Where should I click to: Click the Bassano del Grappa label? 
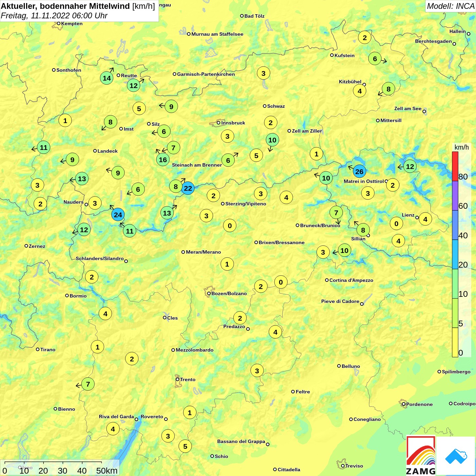241,441
